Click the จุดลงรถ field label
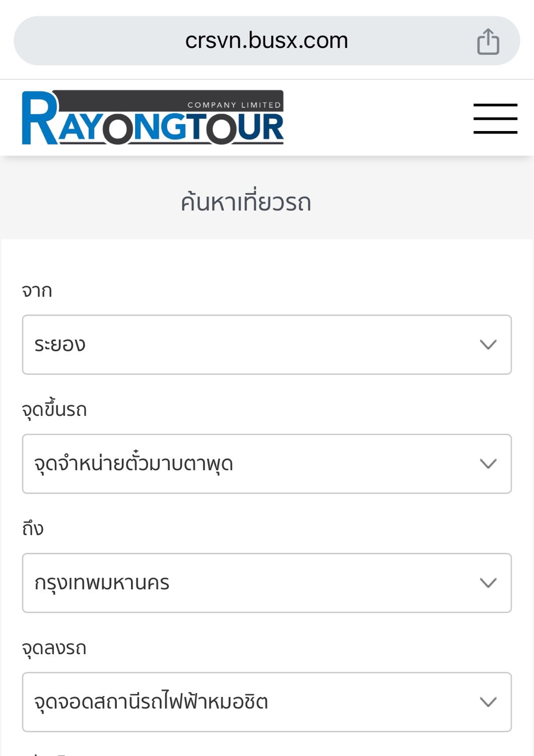Screen dimensions: 534x756 point(54,648)
